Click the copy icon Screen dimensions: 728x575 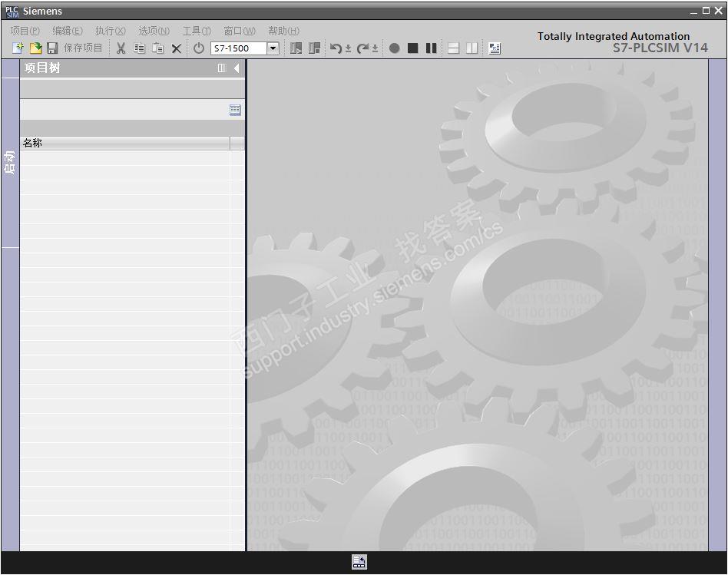(x=139, y=48)
